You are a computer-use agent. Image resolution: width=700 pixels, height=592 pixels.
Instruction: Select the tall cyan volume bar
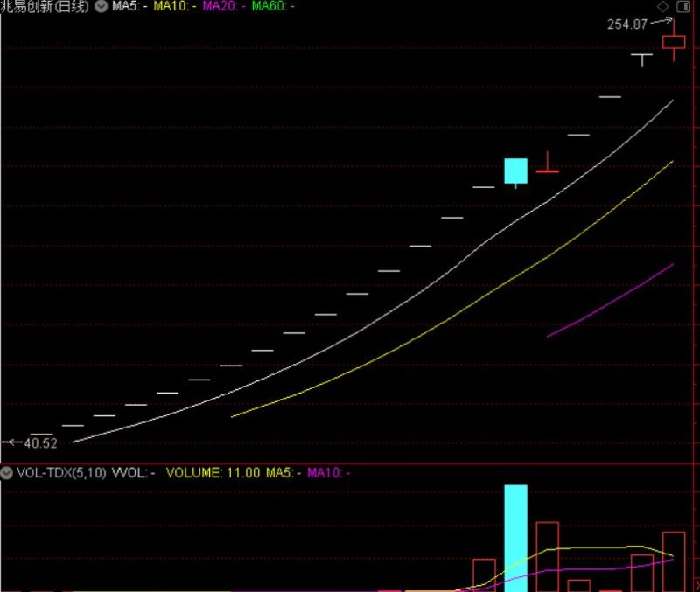pyautogui.click(x=516, y=538)
